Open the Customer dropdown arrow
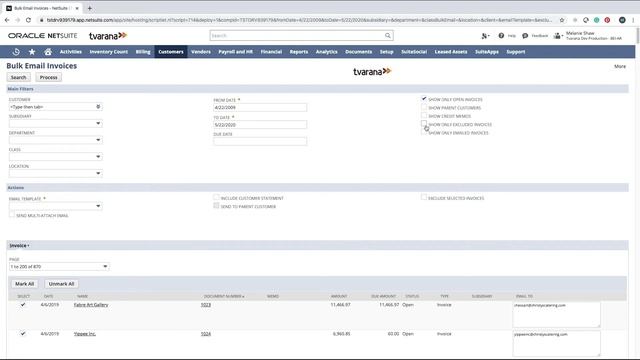The height and width of the screenshot is (360, 640). (x=98, y=107)
